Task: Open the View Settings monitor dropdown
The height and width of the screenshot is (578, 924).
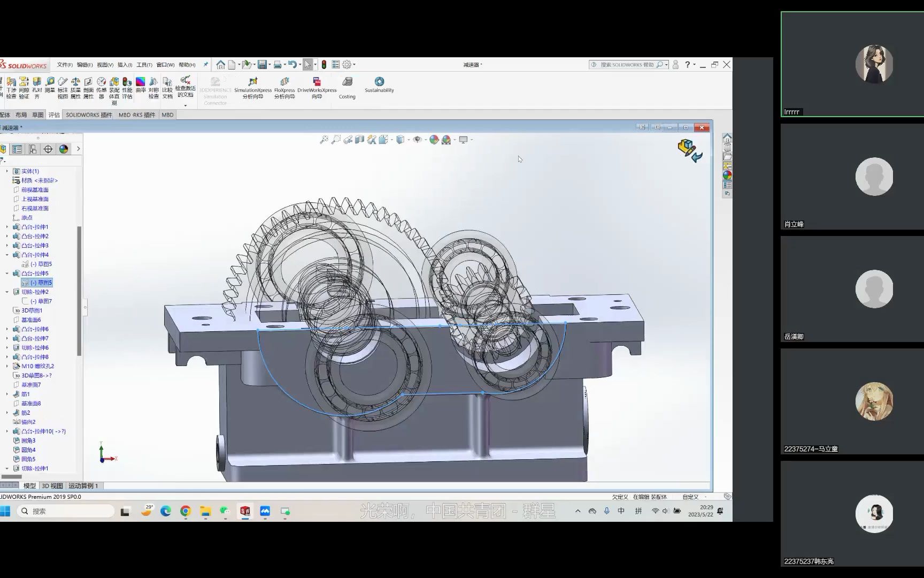Action: (471, 140)
